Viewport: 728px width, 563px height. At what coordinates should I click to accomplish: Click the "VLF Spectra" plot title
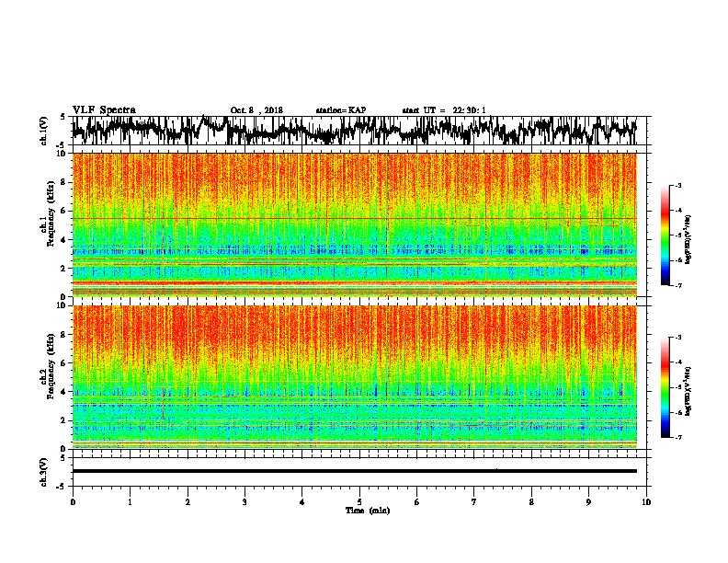104,110
